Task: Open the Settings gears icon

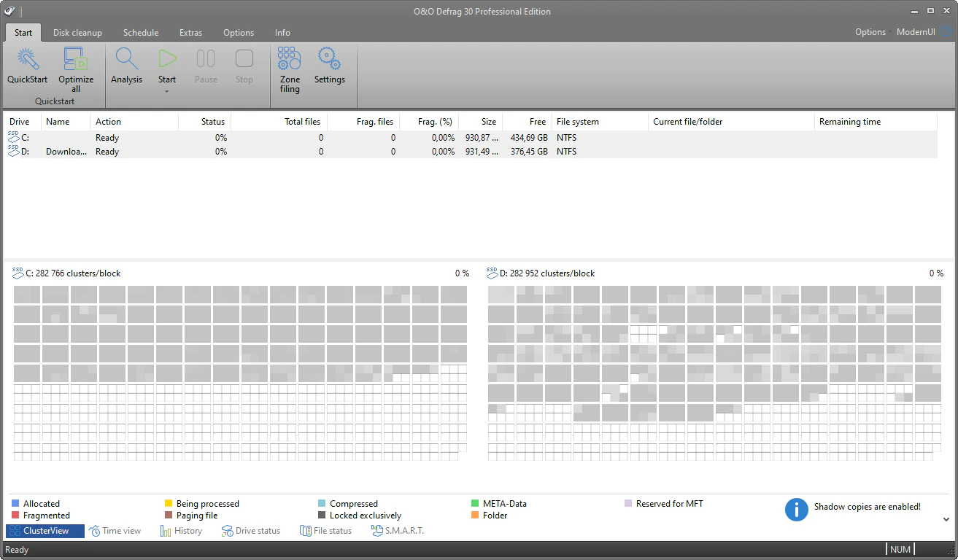Action: [x=329, y=59]
